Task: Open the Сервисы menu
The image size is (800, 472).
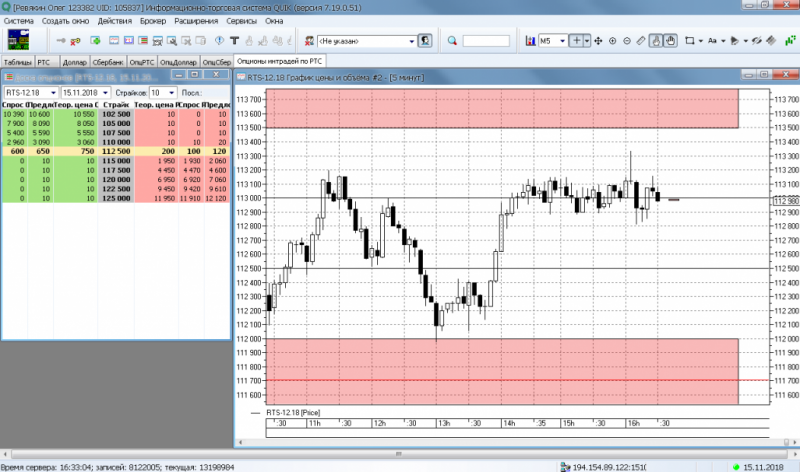Action: pyautogui.click(x=241, y=21)
